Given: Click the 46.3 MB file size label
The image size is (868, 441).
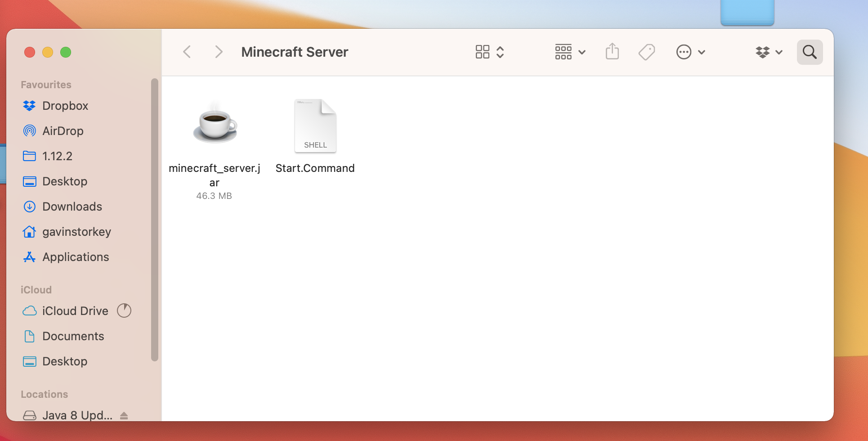Looking at the screenshot, I should (214, 196).
